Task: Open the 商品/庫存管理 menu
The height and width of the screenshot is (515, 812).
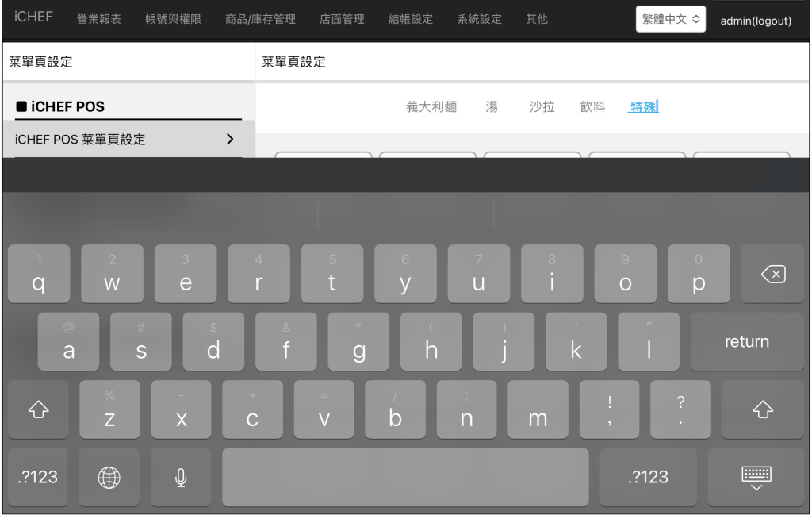Action: tap(260, 19)
